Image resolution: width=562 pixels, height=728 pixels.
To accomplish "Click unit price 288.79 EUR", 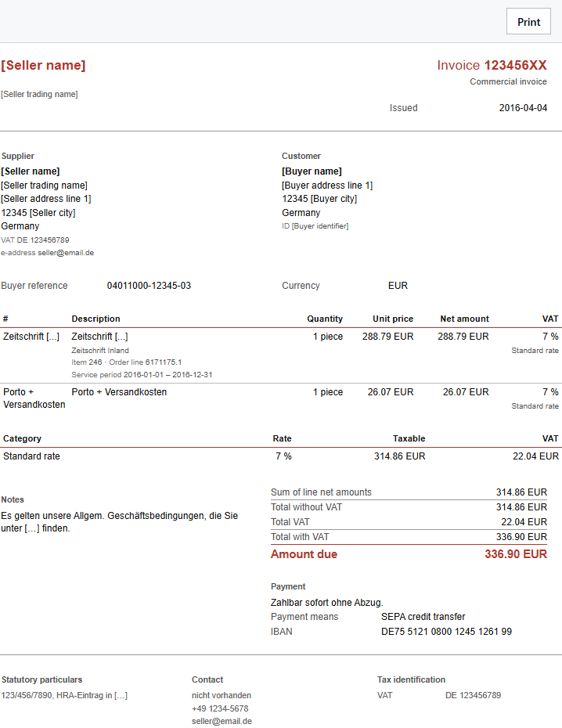I will [388, 337].
